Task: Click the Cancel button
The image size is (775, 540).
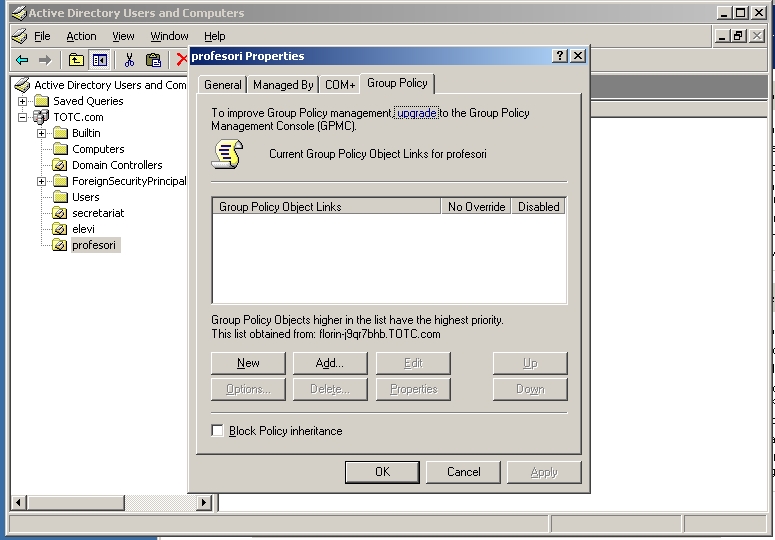Action: [463, 472]
